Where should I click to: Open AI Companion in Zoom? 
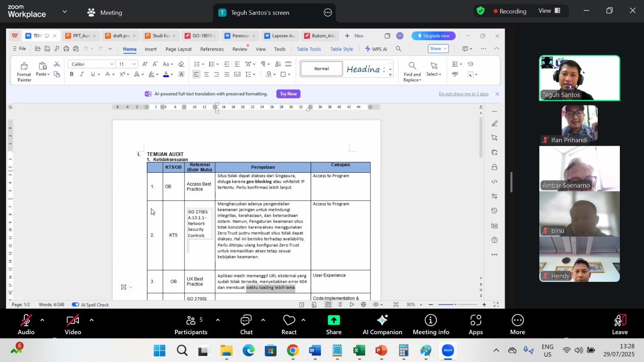pyautogui.click(x=382, y=324)
